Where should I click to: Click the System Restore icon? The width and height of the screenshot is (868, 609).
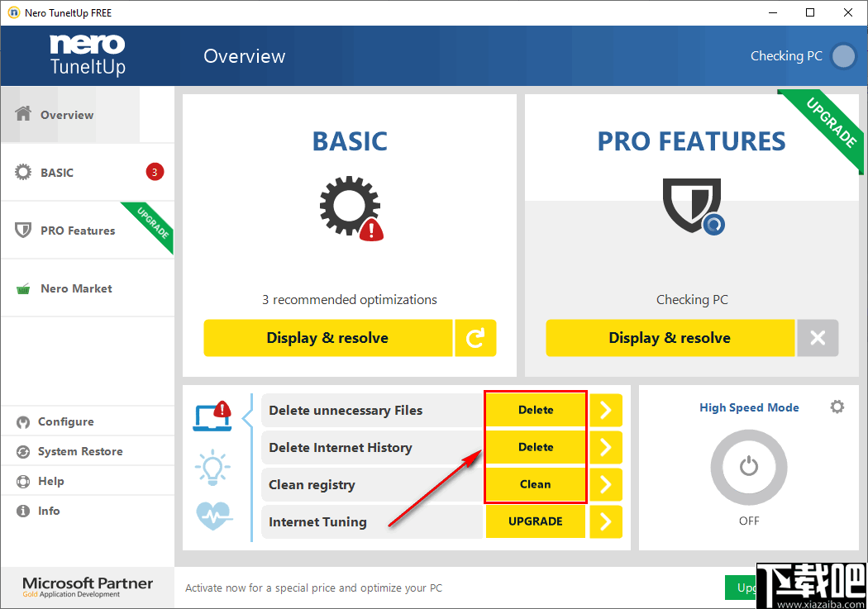click(23, 452)
